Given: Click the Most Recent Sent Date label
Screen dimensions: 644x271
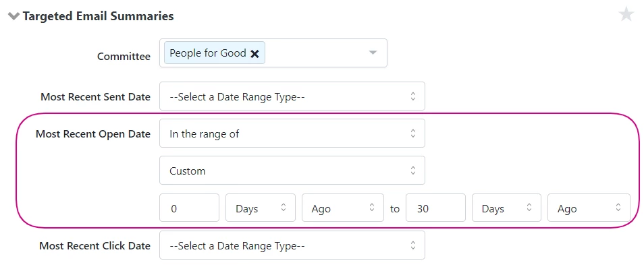Looking at the screenshot, I should coord(95,96).
